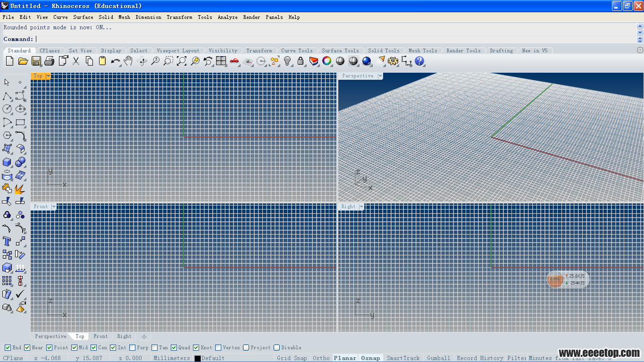Open Options with the gear icon
644x362 pixels.
pyautogui.click(x=393, y=61)
